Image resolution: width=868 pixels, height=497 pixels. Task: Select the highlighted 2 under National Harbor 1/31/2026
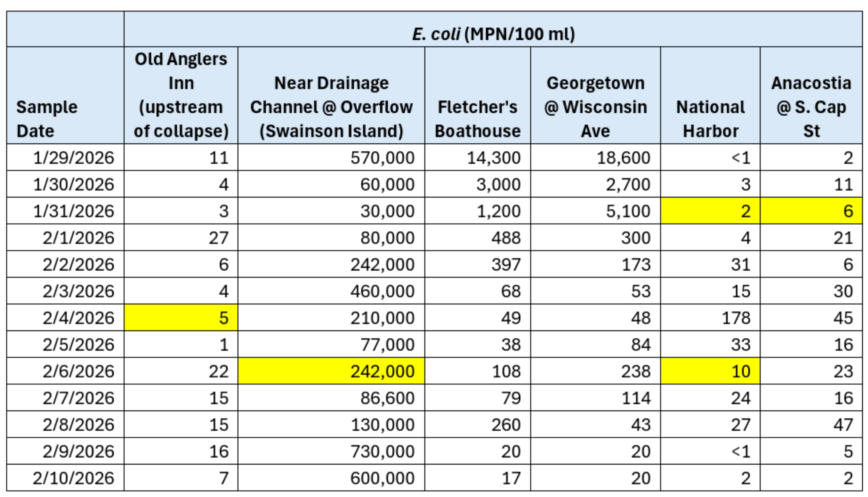(710, 211)
